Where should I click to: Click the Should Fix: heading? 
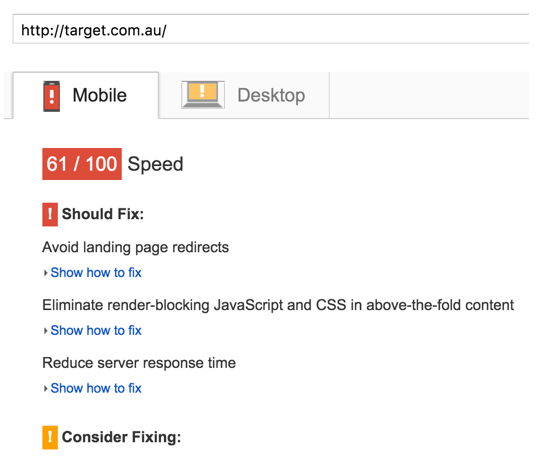pos(103,214)
